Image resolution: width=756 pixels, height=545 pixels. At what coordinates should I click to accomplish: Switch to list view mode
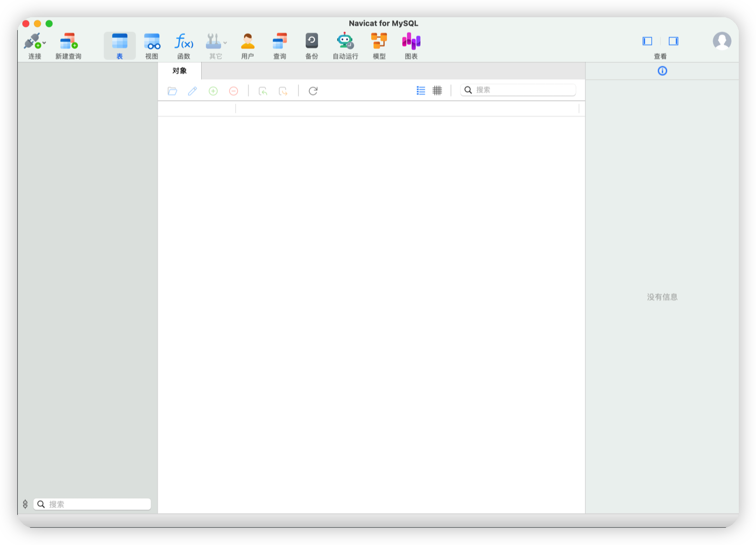pyautogui.click(x=421, y=90)
